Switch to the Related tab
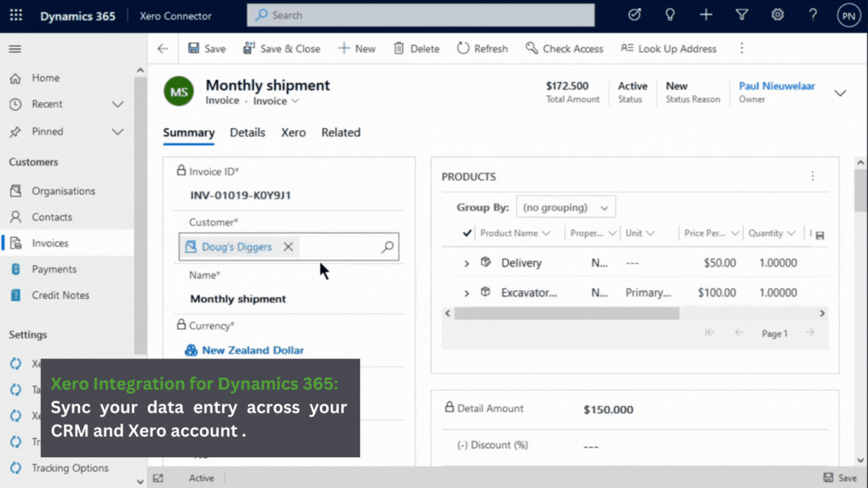This screenshot has width=868, height=488. pos(341,133)
